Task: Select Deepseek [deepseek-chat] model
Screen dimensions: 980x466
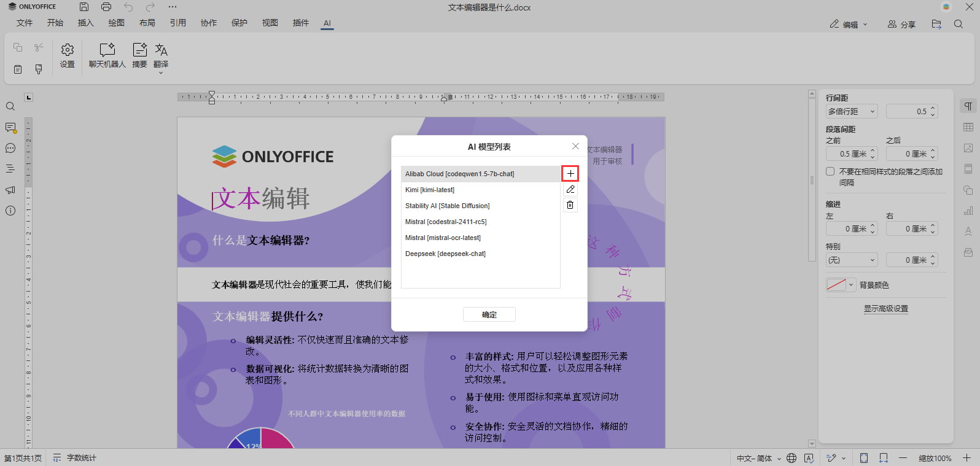Action: point(480,254)
